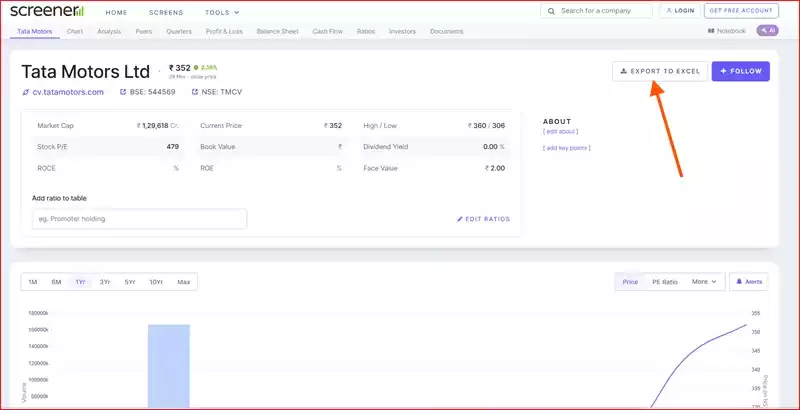Click the Login button
Image resolution: width=800 pixels, height=410 pixels.
pyautogui.click(x=680, y=11)
